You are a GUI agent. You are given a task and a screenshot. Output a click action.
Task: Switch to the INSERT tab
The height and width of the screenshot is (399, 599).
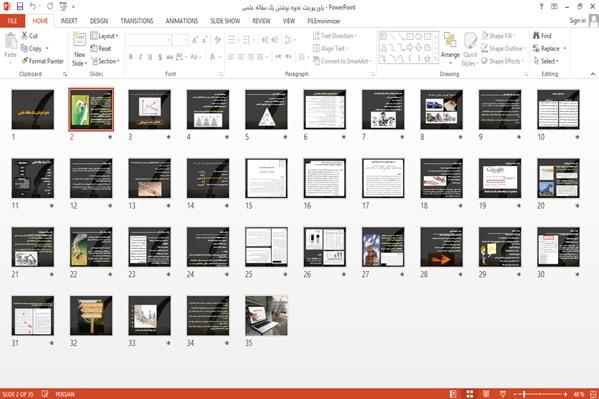[69, 21]
